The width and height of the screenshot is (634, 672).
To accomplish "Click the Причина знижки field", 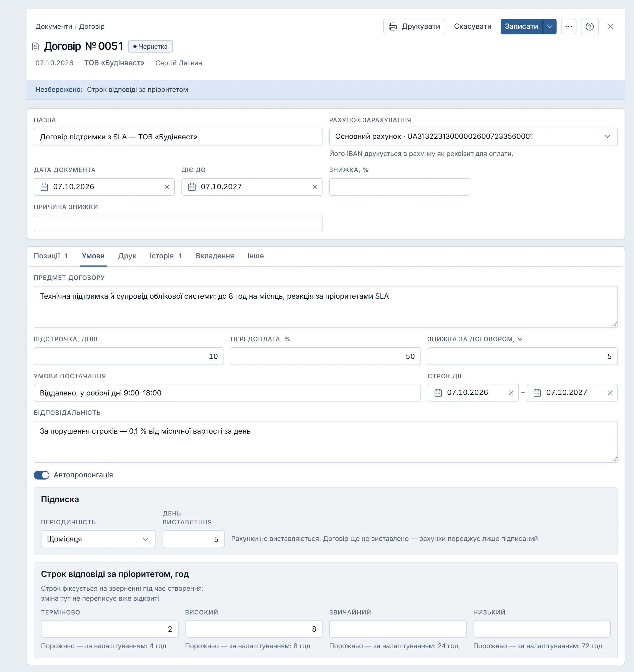I will pyautogui.click(x=178, y=223).
